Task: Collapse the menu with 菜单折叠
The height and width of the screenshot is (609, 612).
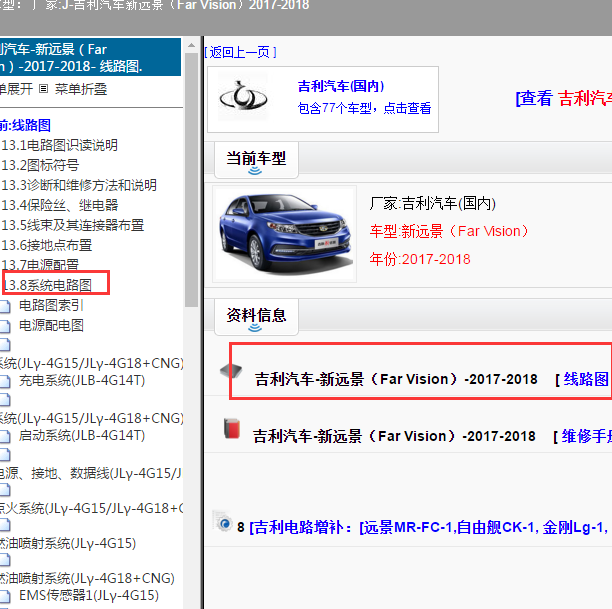Action: (x=81, y=89)
